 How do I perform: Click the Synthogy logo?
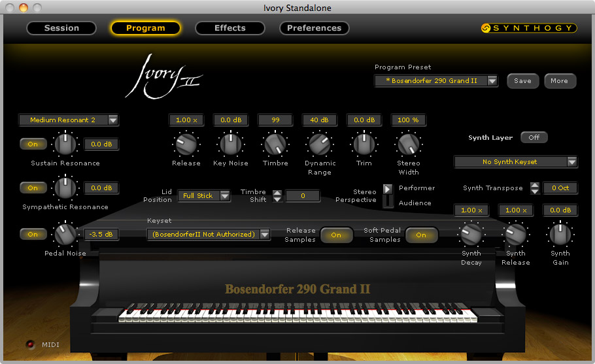[x=528, y=28]
